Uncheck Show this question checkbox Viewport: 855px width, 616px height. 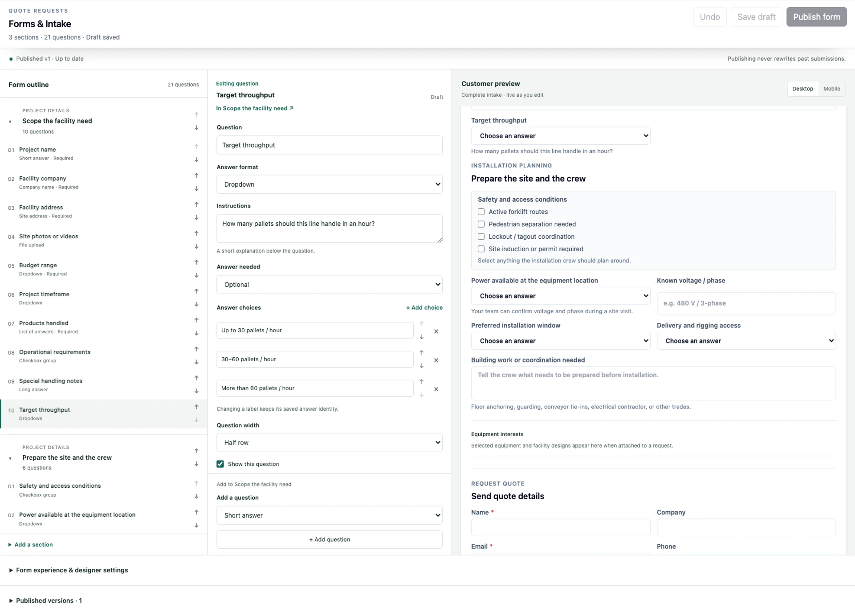point(220,464)
